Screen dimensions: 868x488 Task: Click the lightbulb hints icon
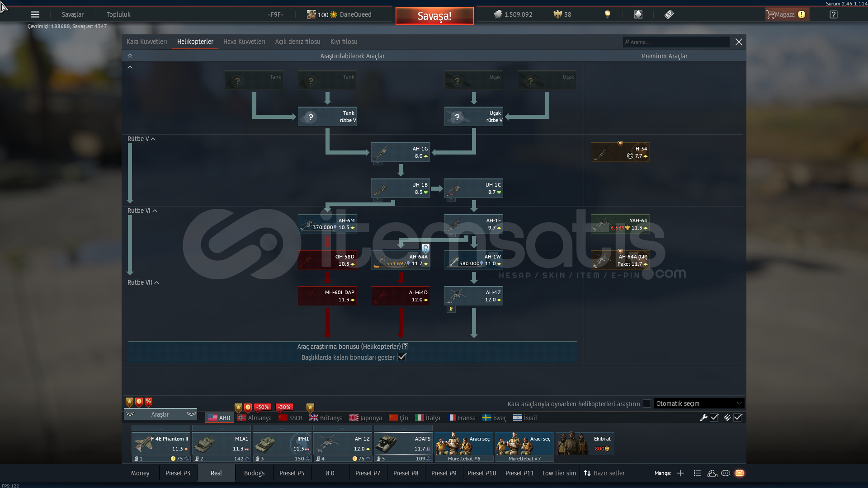pyautogui.click(x=608, y=14)
